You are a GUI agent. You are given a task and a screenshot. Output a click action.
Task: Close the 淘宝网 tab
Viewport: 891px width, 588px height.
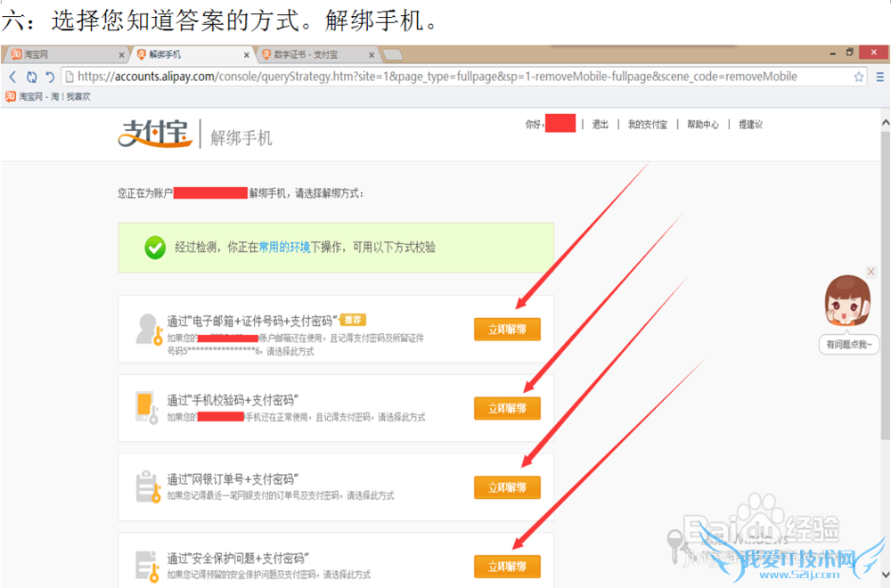[121, 55]
